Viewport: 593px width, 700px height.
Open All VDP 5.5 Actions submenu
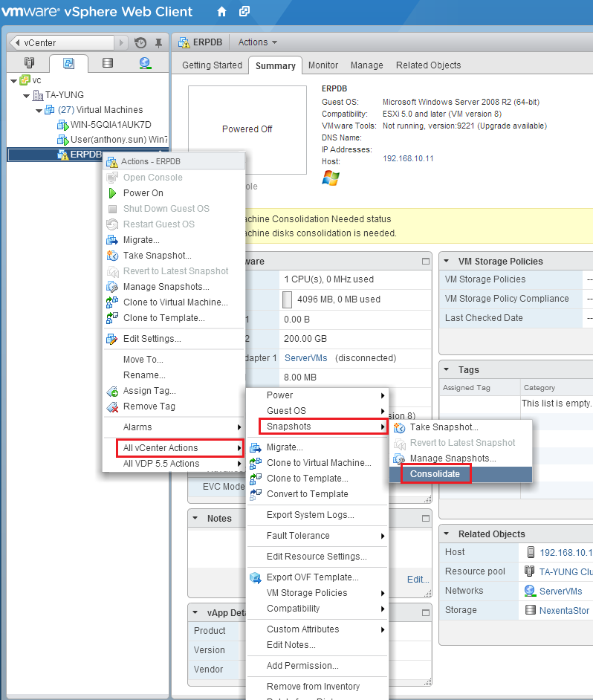click(x=174, y=464)
